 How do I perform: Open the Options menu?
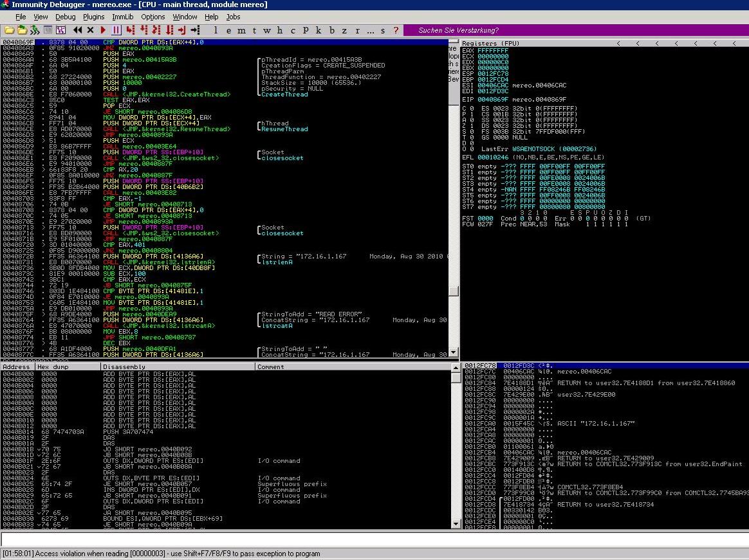153,17
